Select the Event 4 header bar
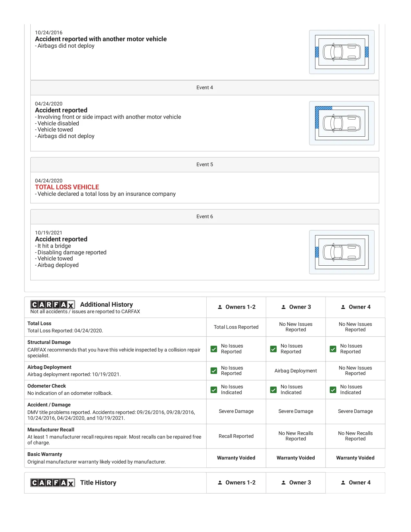This screenshot has height=532, width=411. click(x=205, y=88)
